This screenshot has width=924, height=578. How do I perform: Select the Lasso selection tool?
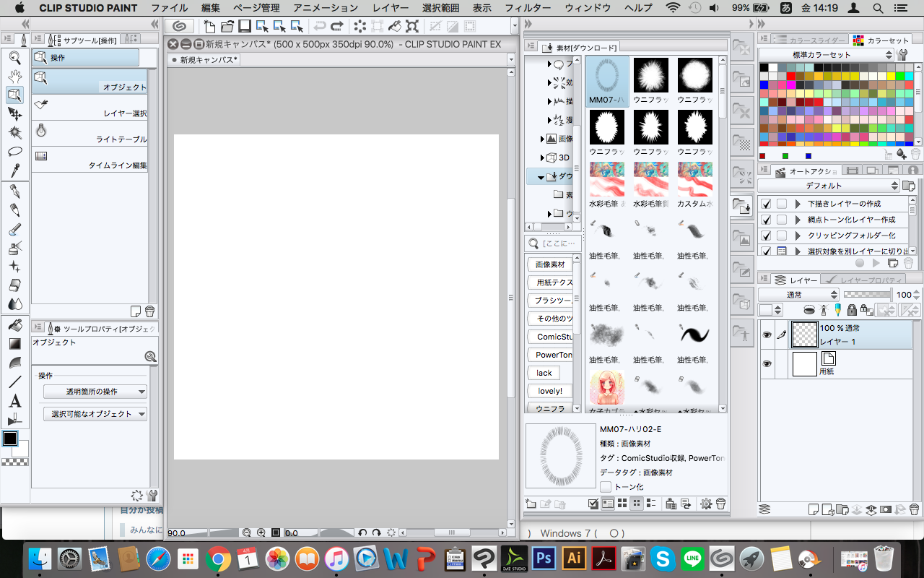pos(14,152)
